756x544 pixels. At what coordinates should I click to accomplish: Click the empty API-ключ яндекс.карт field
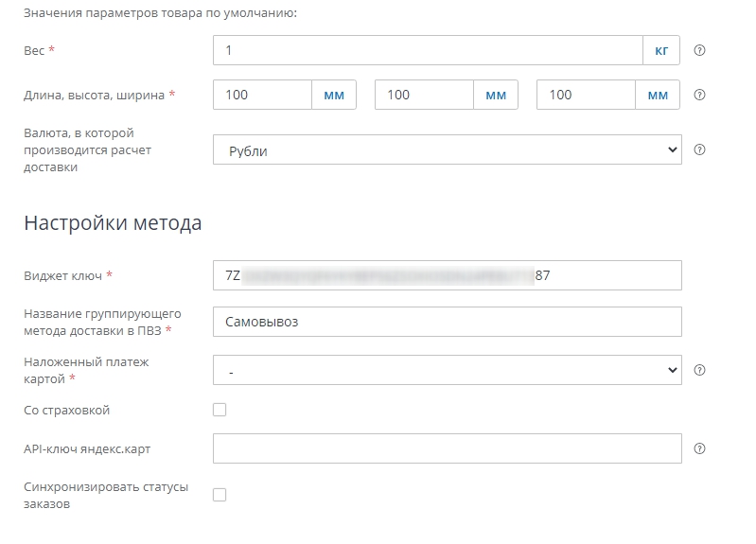447,448
